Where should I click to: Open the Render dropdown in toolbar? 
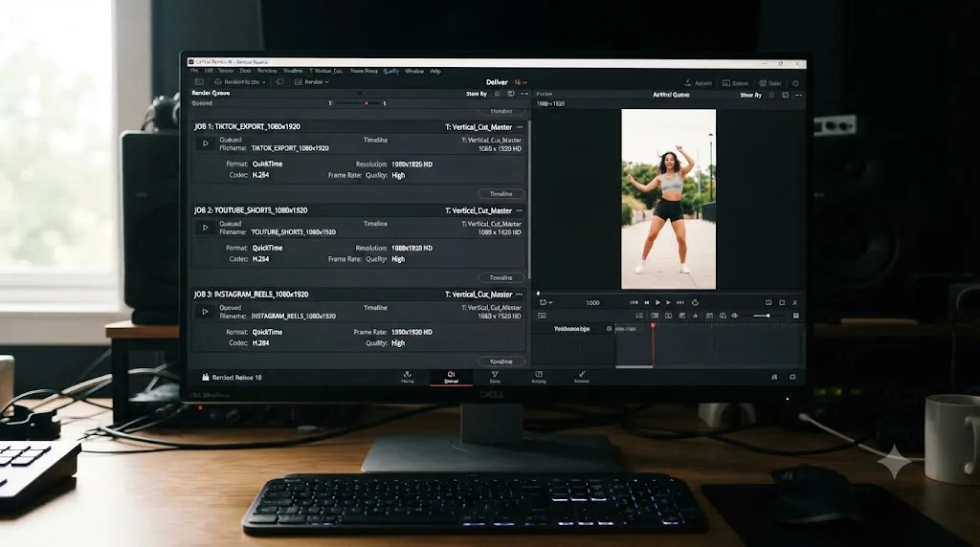[311, 82]
